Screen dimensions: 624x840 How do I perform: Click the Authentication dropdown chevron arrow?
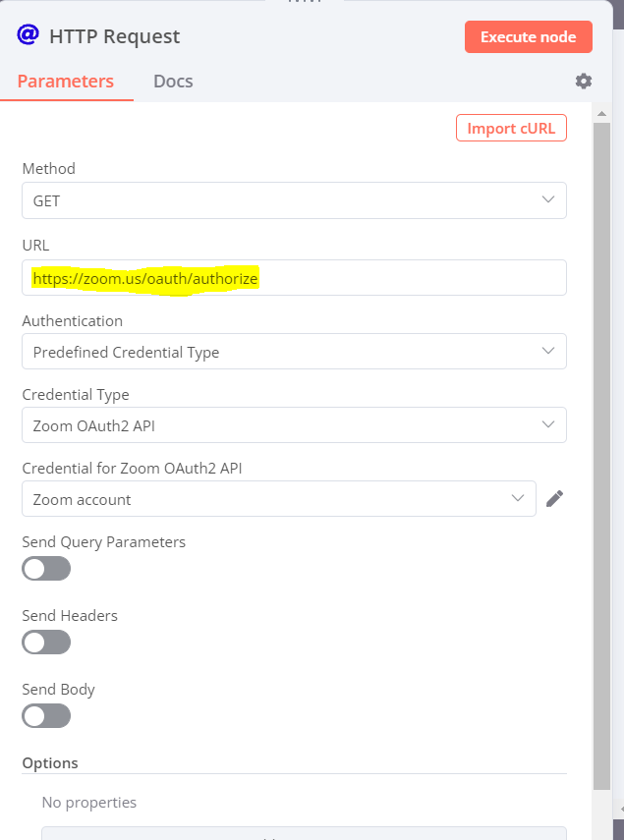(x=548, y=352)
